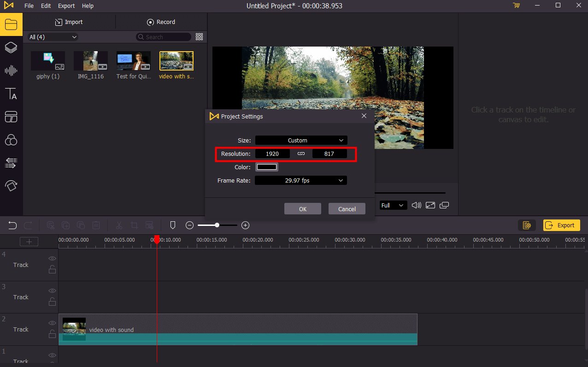The height and width of the screenshot is (367, 588).
Task: Click the detach preview window icon
Action: pyautogui.click(x=445, y=205)
